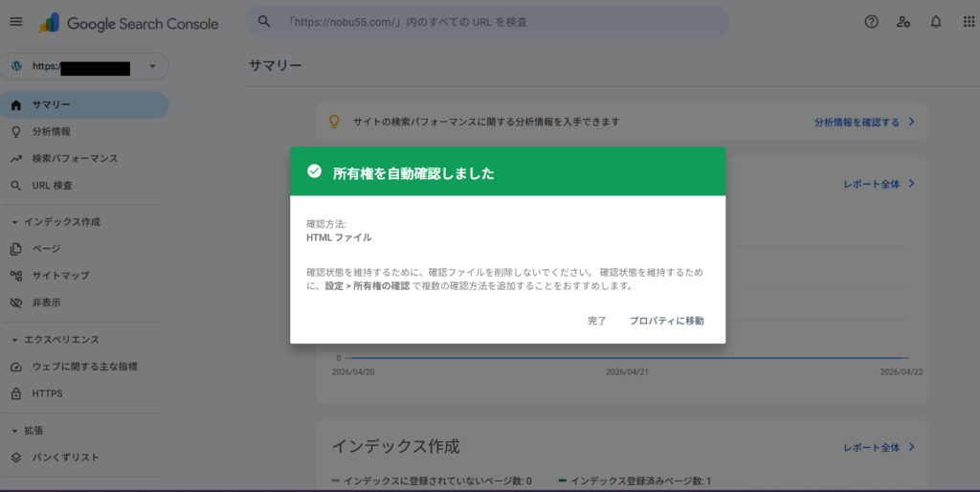Open the notifications bell

click(936, 22)
